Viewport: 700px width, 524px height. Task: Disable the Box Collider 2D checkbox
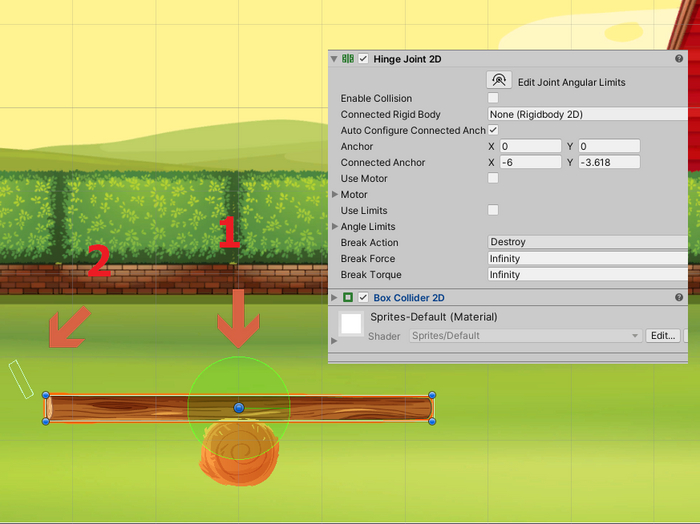363,297
